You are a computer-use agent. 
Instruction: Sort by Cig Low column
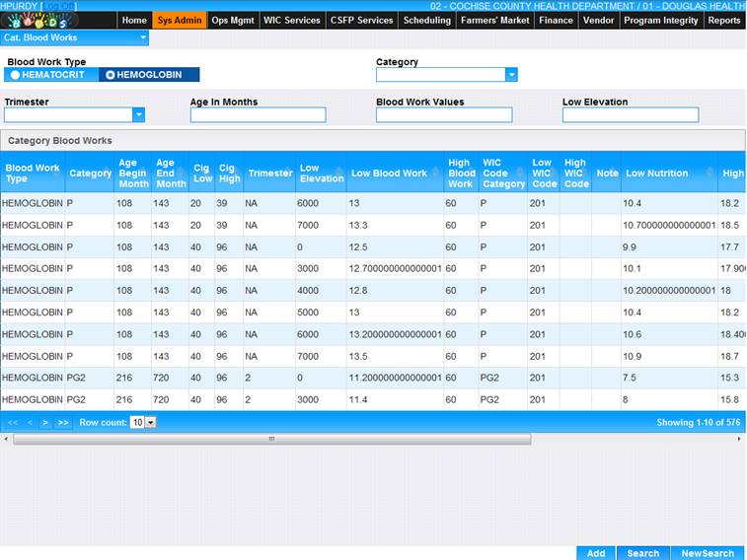click(202, 174)
